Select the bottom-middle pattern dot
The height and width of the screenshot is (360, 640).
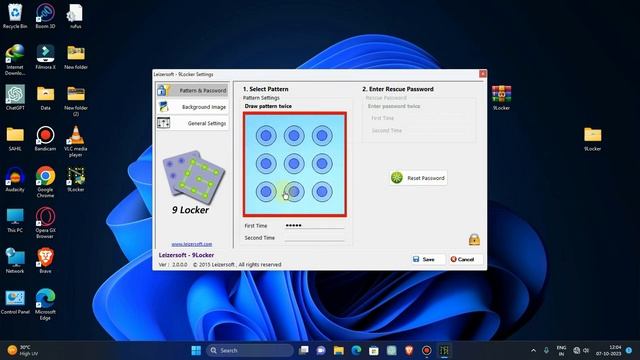coord(294,191)
